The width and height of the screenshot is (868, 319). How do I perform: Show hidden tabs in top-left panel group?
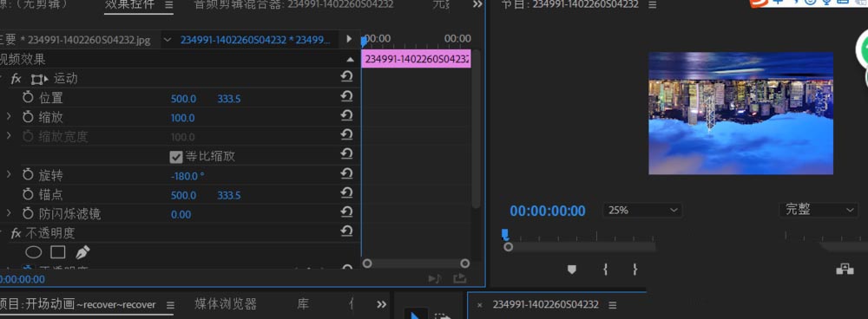pos(477,4)
